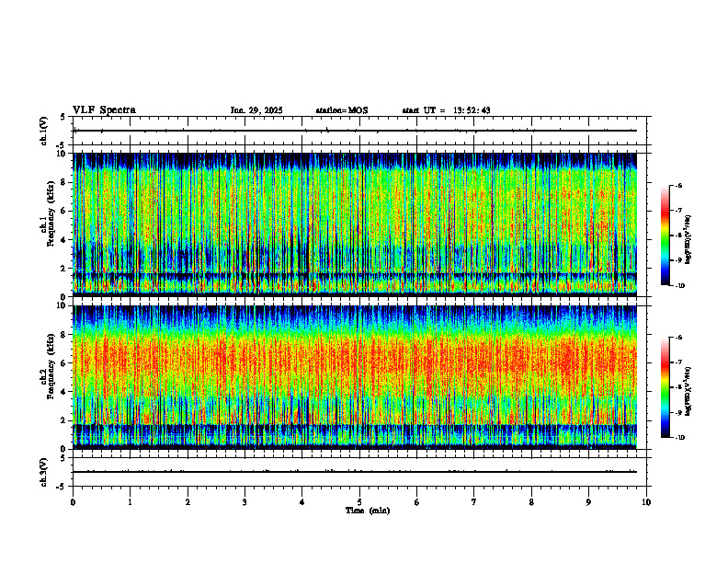Viewport: 728px width, 563px height.
Task: Click time axis tick label "7"
Action: 474,502
